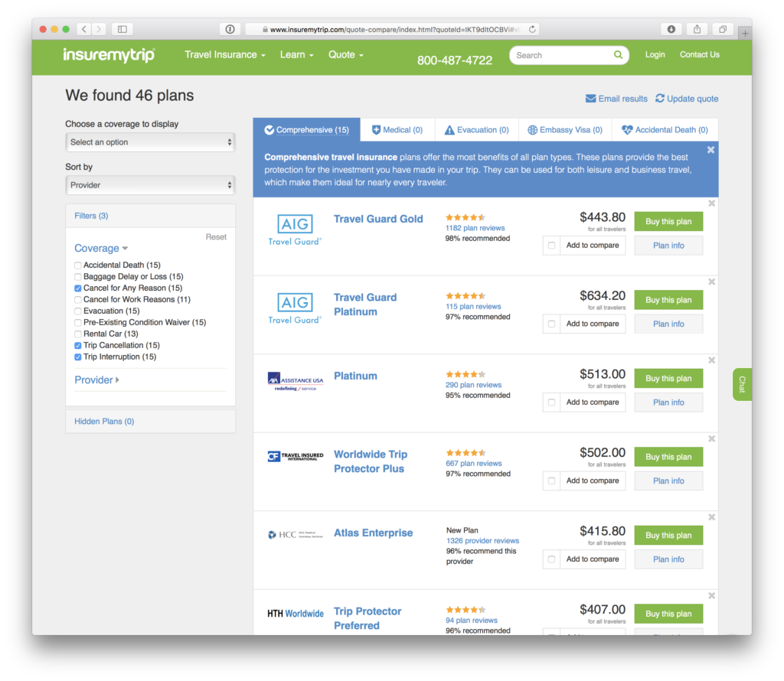The height and width of the screenshot is (681, 784).
Task: Hide the Travel Guard Platinum plan
Action: tap(711, 282)
